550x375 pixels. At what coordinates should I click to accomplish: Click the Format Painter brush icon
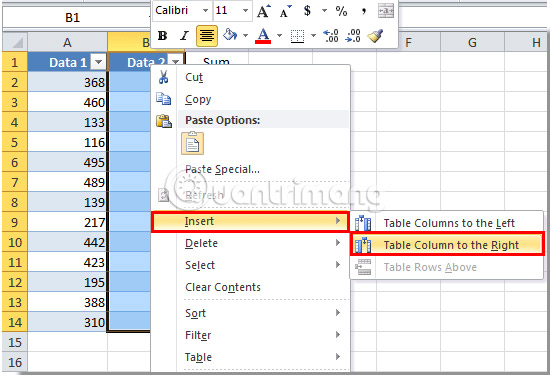pyautogui.click(x=375, y=36)
